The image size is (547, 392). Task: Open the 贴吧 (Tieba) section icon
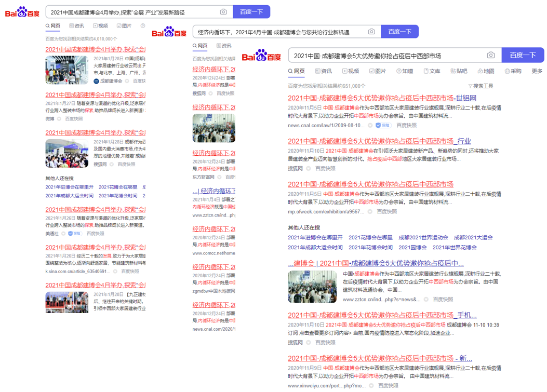[x=454, y=71]
